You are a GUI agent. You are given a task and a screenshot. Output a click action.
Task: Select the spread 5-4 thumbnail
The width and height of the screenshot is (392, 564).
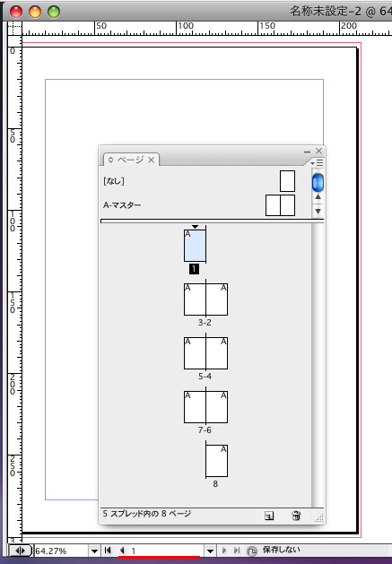pyautogui.click(x=205, y=353)
